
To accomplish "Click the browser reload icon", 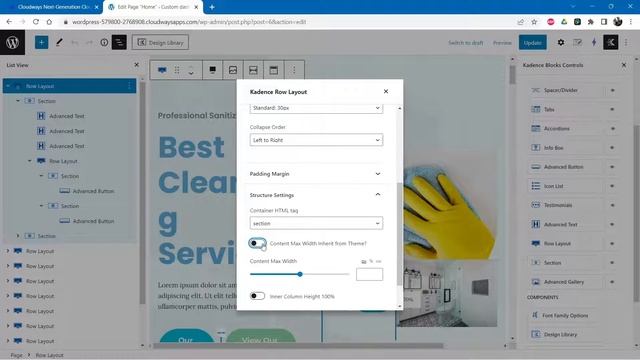I will [x=36, y=22].
